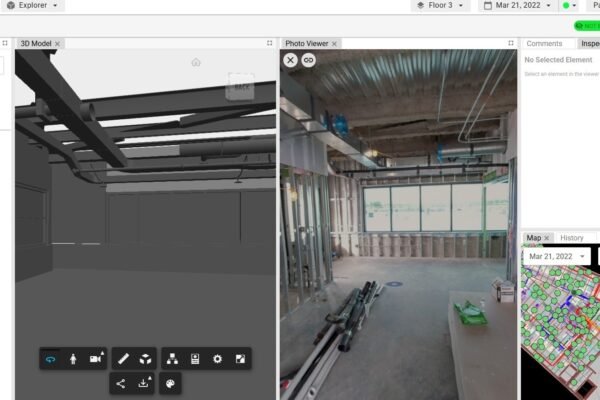Select the Map tab
This screenshot has width=600, height=400.
pos(533,238)
